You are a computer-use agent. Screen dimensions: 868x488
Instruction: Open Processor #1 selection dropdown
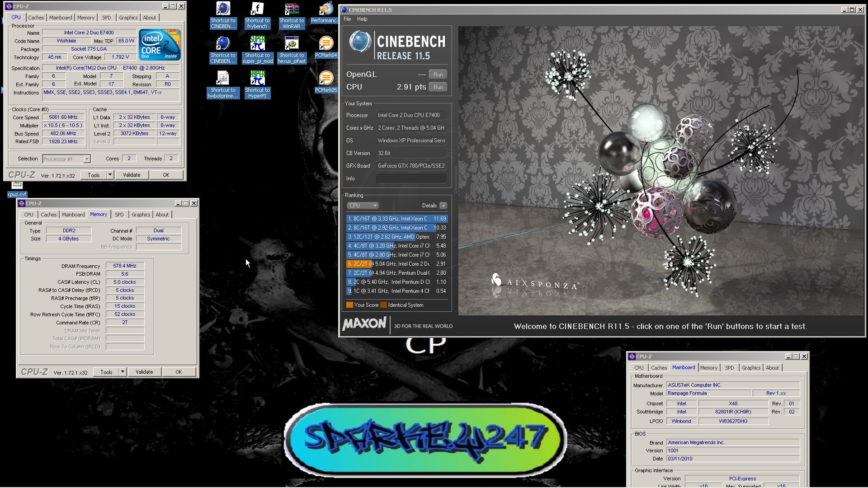[x=66, y=159]
